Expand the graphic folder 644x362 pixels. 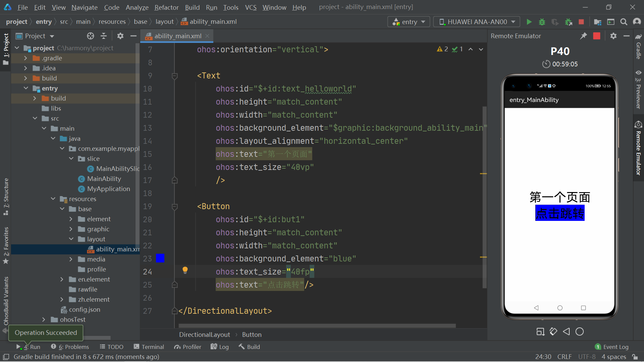click(71, 229)
